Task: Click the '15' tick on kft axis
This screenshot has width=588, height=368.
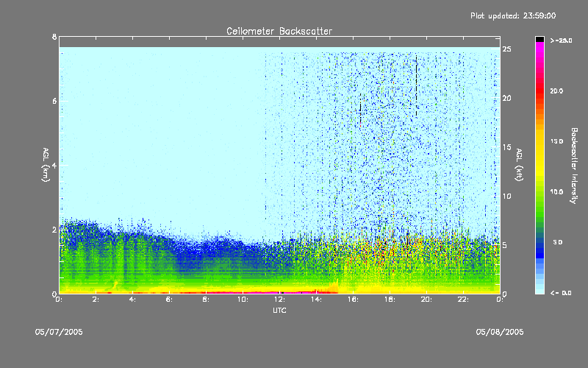Action: [x=507, y=147]
